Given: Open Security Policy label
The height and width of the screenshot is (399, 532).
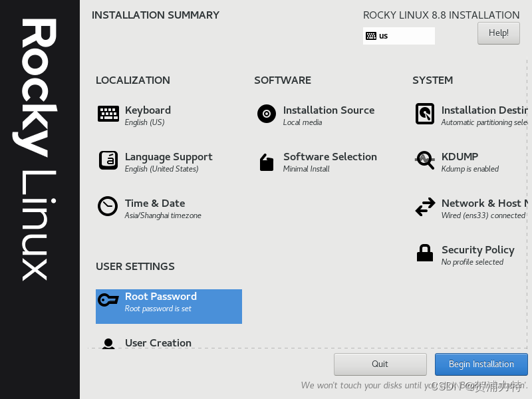Looking at the screenshot, I should 478,250.
